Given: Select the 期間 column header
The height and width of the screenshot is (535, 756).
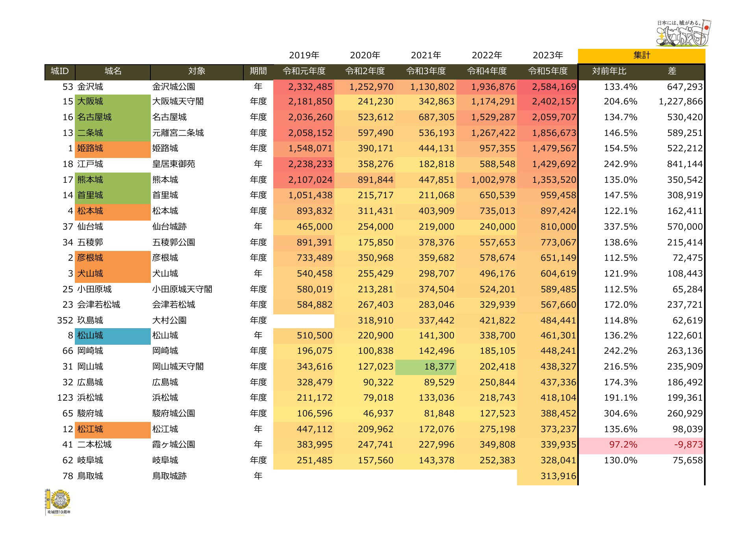Looking at the screenshot, I should 258,71.
